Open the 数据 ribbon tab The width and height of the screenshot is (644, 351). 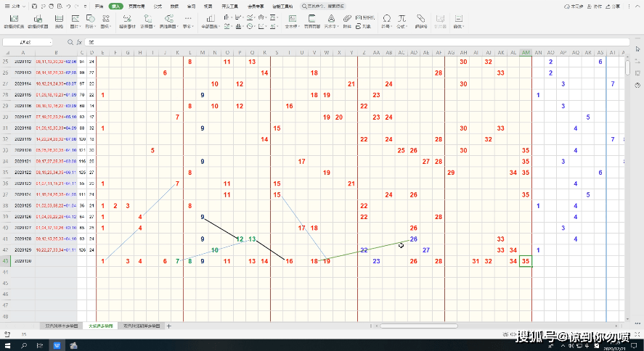coord(174,5)
